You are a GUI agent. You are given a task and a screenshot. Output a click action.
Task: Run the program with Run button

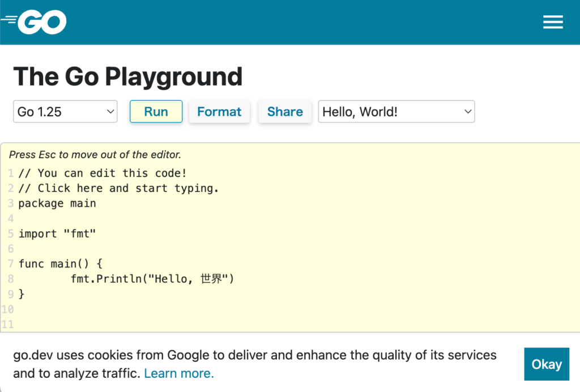(x=156, y=112)
